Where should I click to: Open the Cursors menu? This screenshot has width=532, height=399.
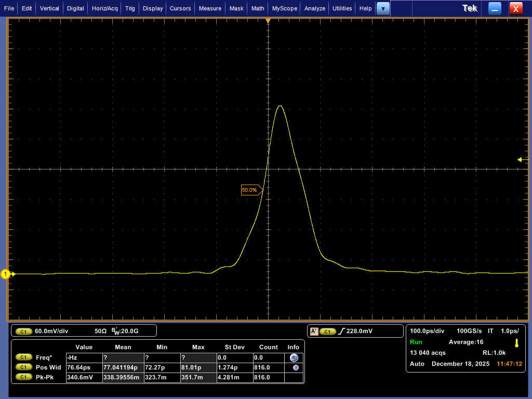pyautogui.click(x=180, y=8)
